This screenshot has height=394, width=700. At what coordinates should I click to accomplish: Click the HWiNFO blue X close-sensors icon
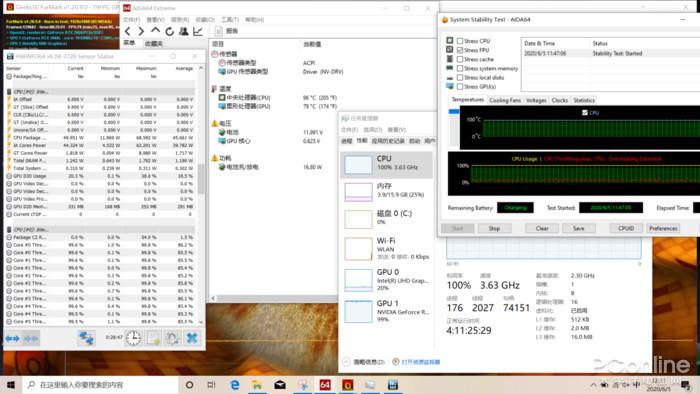click(x=192, y=338)
